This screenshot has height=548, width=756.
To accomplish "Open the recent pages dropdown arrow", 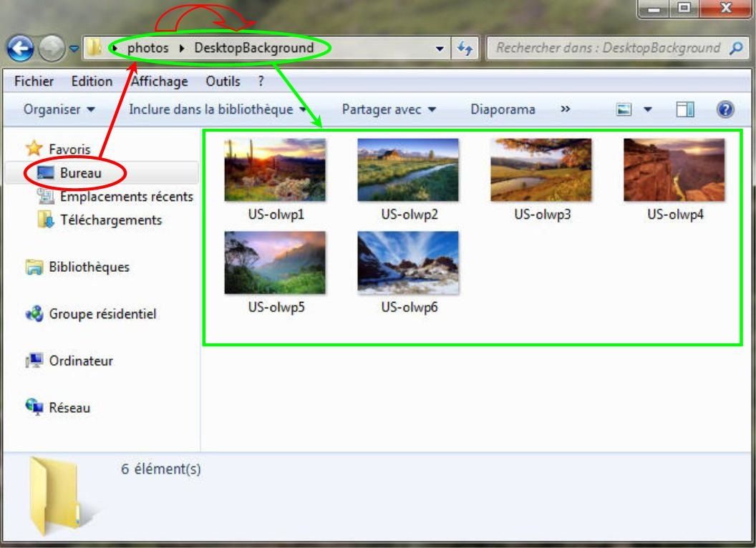I will (x=74, y=48).
